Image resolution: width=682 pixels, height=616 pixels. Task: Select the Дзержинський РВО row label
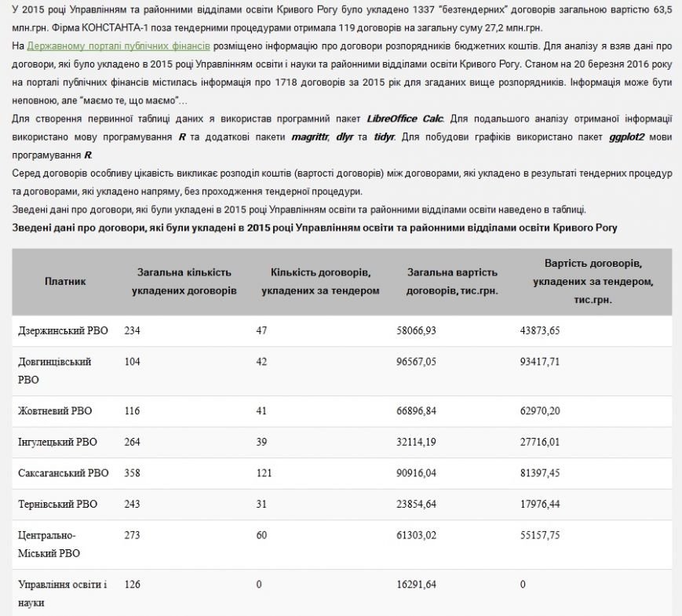point(63,330)
